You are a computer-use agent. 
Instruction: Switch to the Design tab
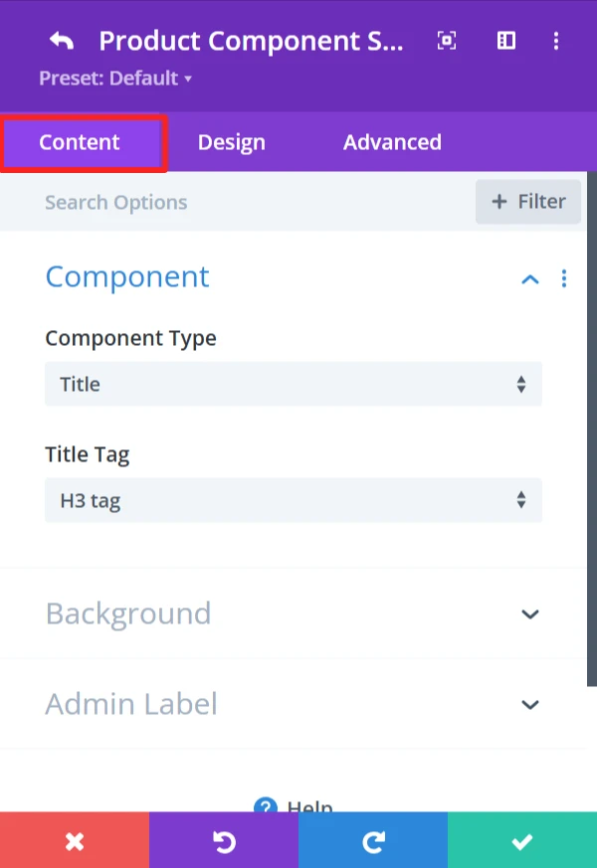coord(231,142)
